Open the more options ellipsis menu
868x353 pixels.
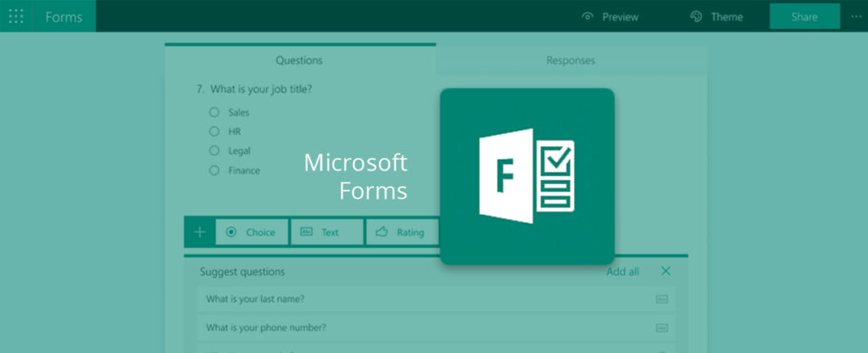856,17
